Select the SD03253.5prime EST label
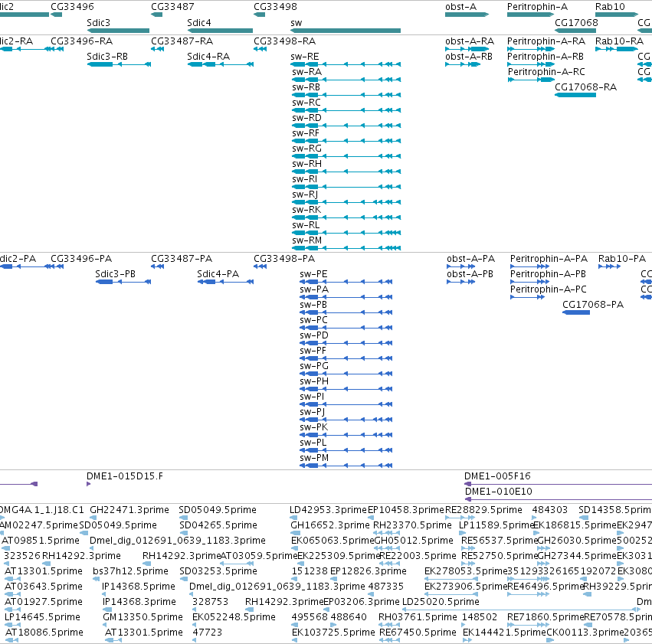This screenshot has width=652, height=644. [x=218, y=571]
